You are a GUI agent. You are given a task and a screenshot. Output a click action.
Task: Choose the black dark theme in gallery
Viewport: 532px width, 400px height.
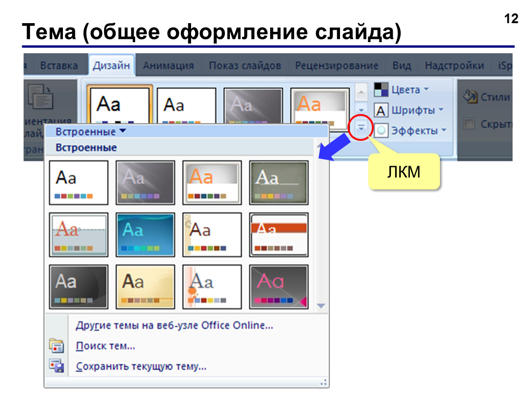click(x=79, y=287)
